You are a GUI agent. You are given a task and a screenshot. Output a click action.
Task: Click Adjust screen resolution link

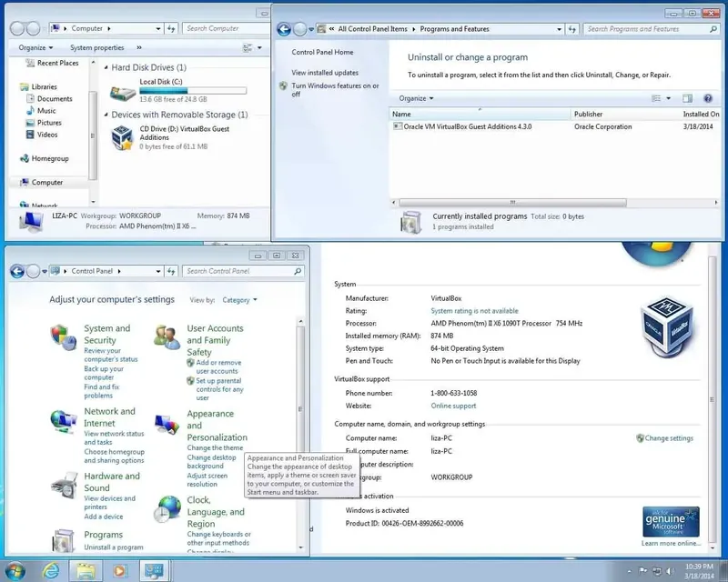coord(207,480)
